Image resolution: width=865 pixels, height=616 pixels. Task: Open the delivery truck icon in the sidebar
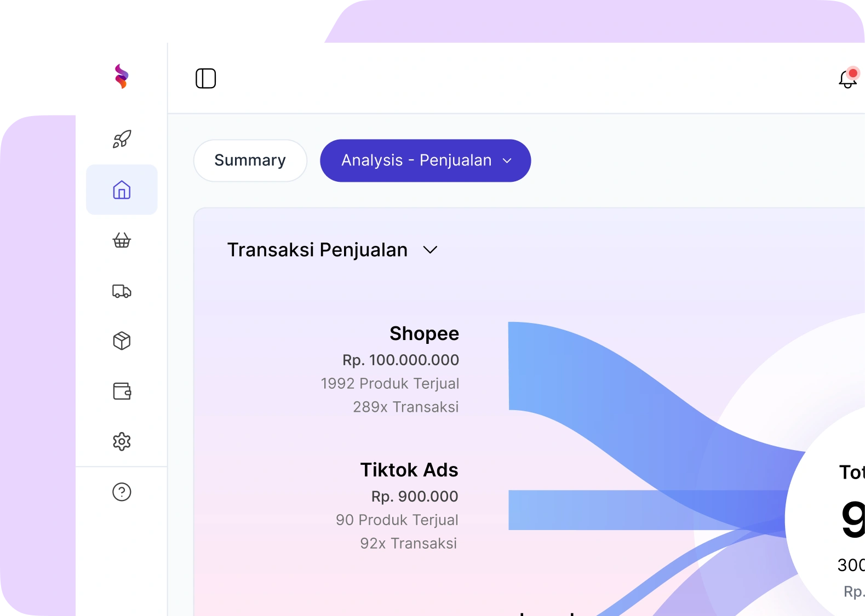point(122,291)
